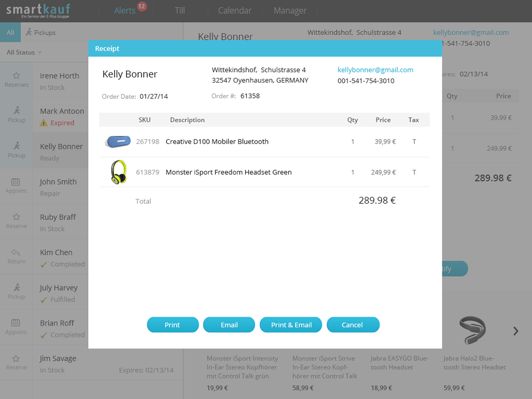Image resolution: width=532 pixels, height=399 pixels.
Task: Switch to the Till tab
Action: [x=180, y=11]
